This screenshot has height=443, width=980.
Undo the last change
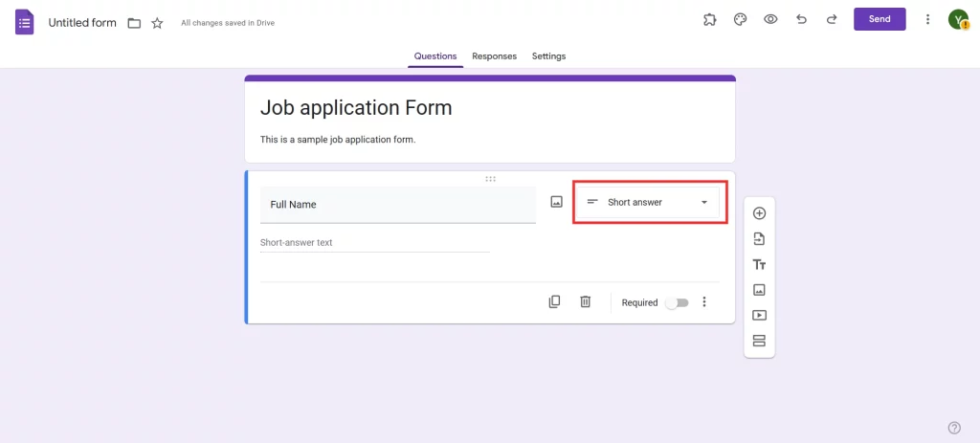click(801, 19)
